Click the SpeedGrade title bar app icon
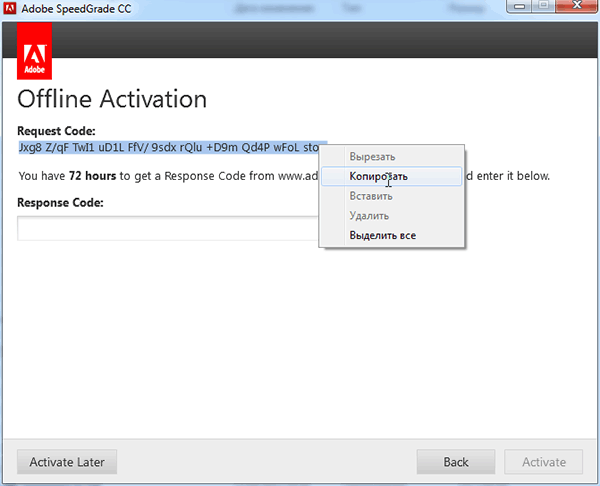The image size is (600, 486). 10,8
